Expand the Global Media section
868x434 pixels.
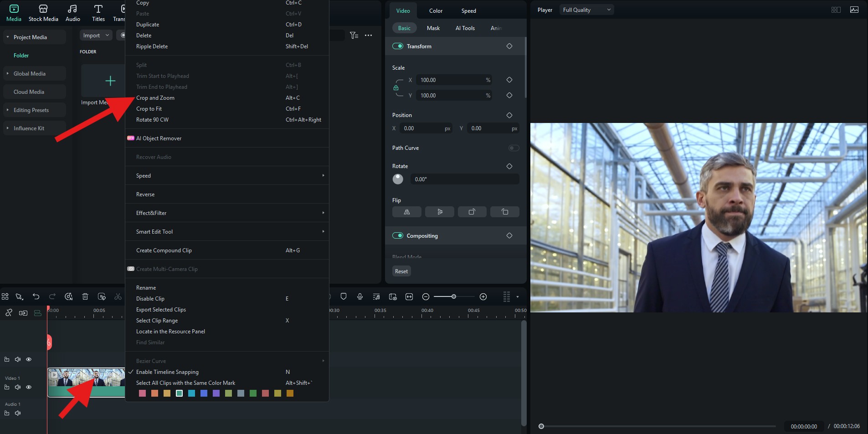pyautogui.click(x=8, y=73)
